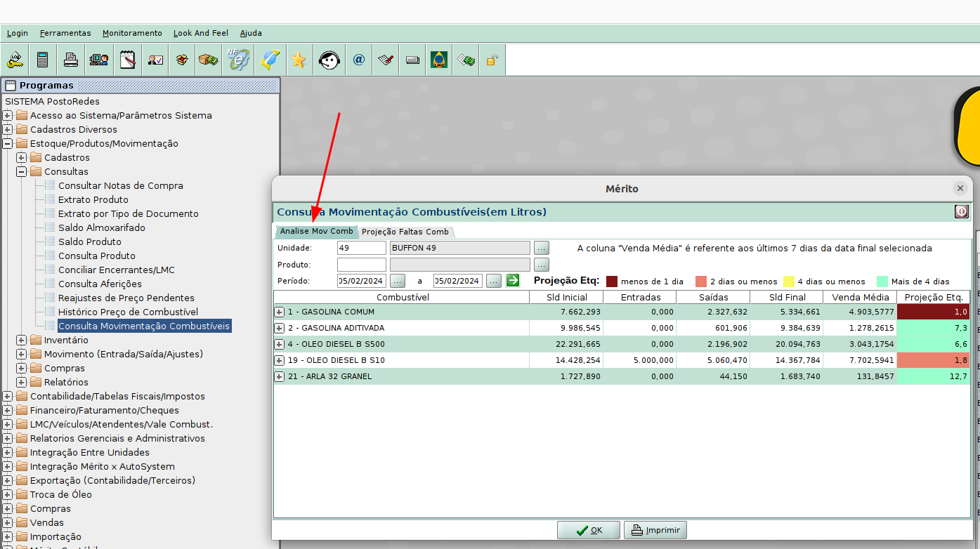
Task: Open the NF-e electronic invoice icon
Action: tap(237, 60)
